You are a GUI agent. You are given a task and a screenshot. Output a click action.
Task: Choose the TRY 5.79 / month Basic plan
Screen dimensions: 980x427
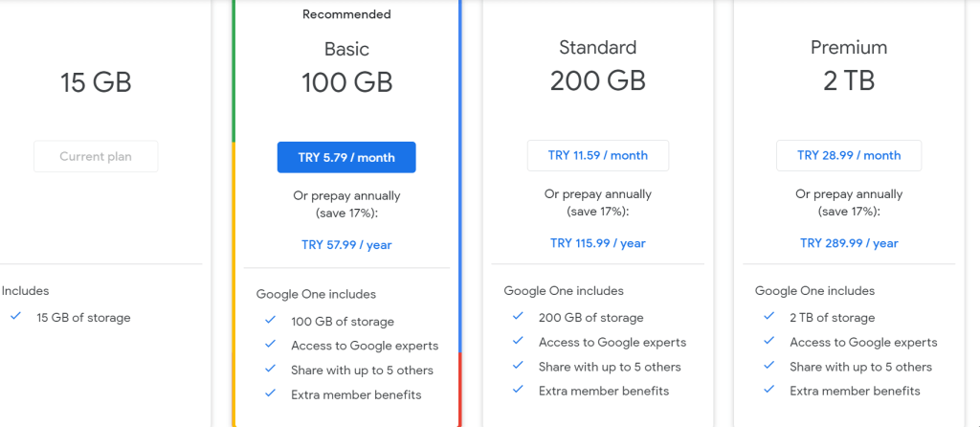pos(346,157)
